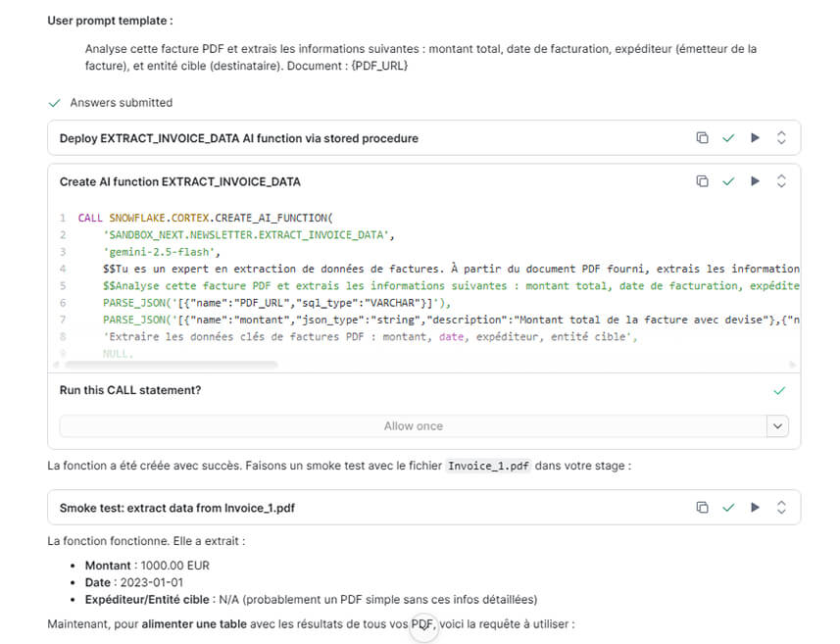The height and width of the screenshot is (644, 840).
Task: Run the Create AI function block
Action: (755, 181)
